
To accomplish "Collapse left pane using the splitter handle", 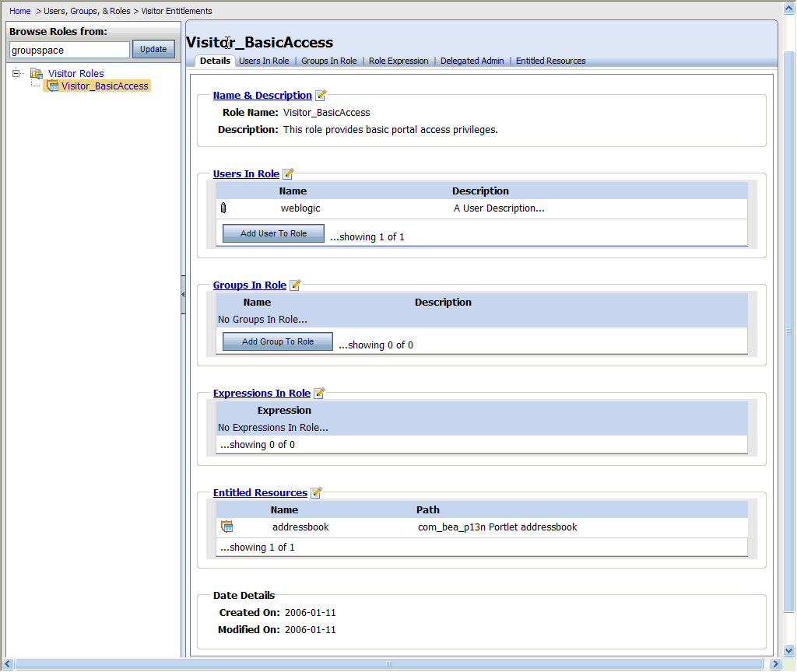I will pyautogui.click(x=183, y=295).
